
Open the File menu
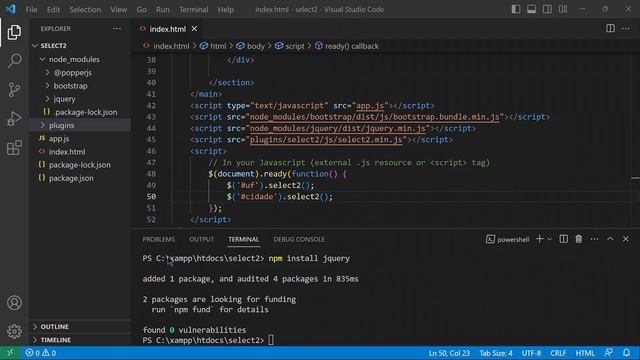[31, 9]
